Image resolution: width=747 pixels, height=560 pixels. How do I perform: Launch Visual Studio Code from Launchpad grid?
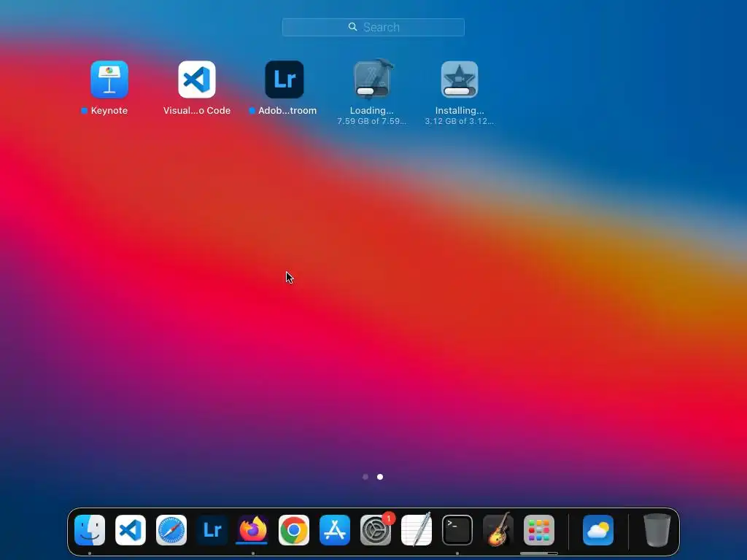[x=197, y=79]
